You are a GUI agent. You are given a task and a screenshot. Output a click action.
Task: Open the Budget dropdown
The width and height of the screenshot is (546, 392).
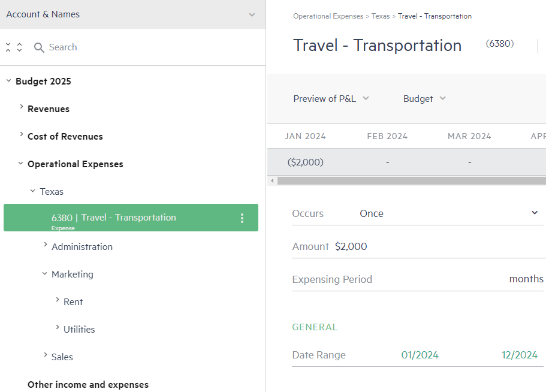[424, 98]
